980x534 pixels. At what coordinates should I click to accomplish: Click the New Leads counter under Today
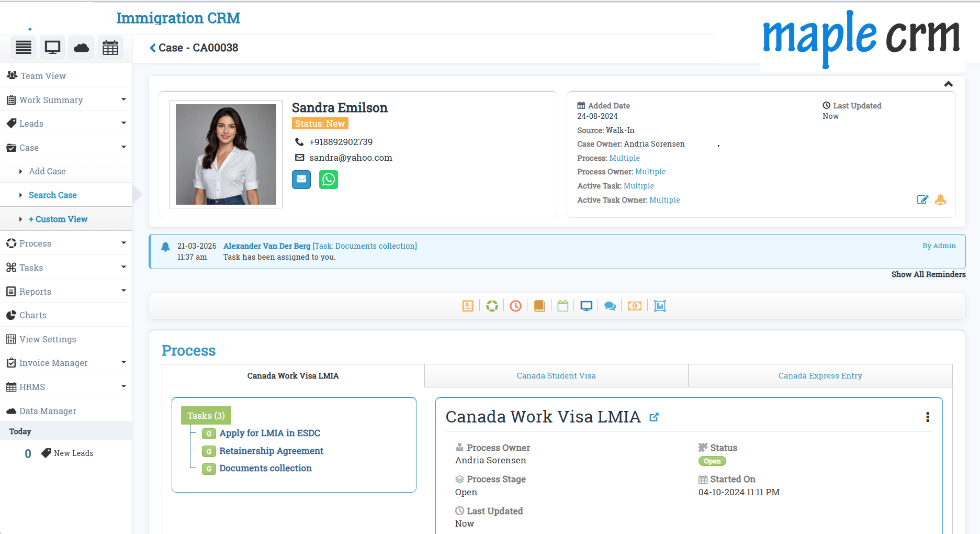[59, 453]
